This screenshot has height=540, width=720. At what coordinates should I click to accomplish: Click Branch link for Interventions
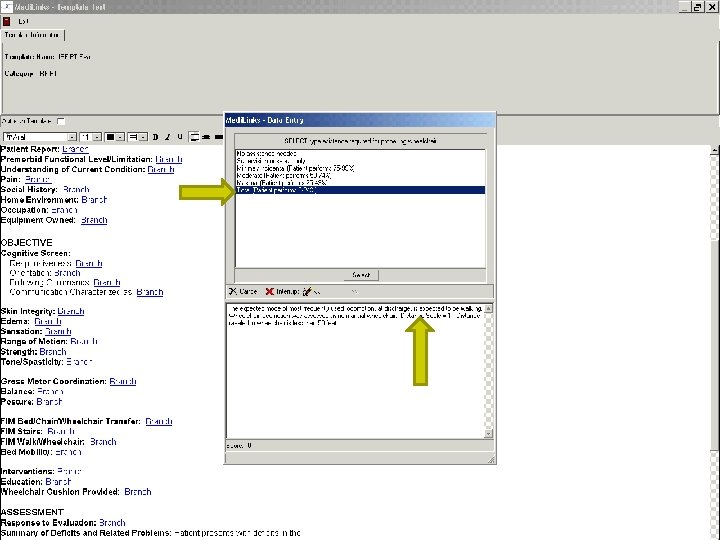[69, 472]
